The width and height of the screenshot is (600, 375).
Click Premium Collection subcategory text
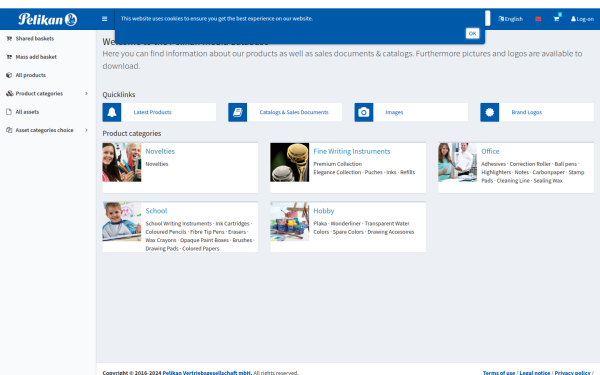click(x=338, y=164)
